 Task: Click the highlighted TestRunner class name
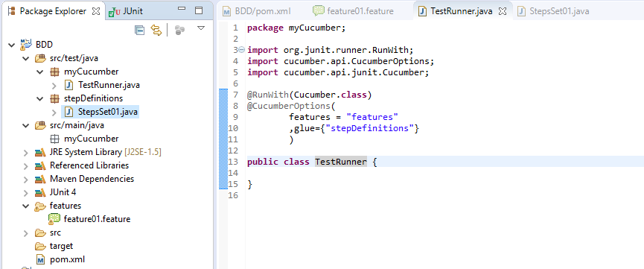click(x=341, y=162)
